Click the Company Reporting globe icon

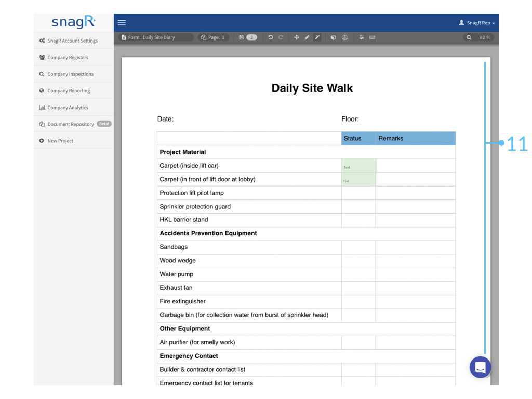pos(42,90)
